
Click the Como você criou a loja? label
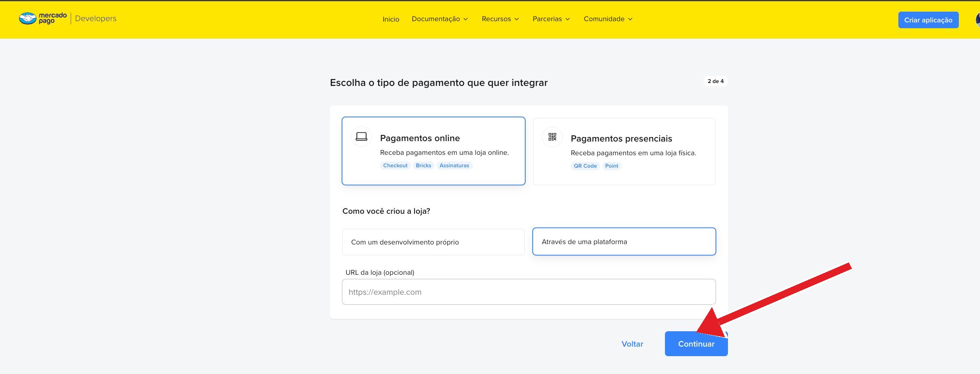(x=386, y=211)
